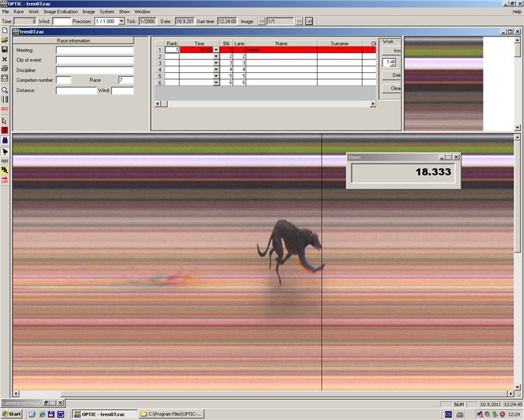
Task: Open Time dropdown in result row 2
Action: tap(216, 57)
